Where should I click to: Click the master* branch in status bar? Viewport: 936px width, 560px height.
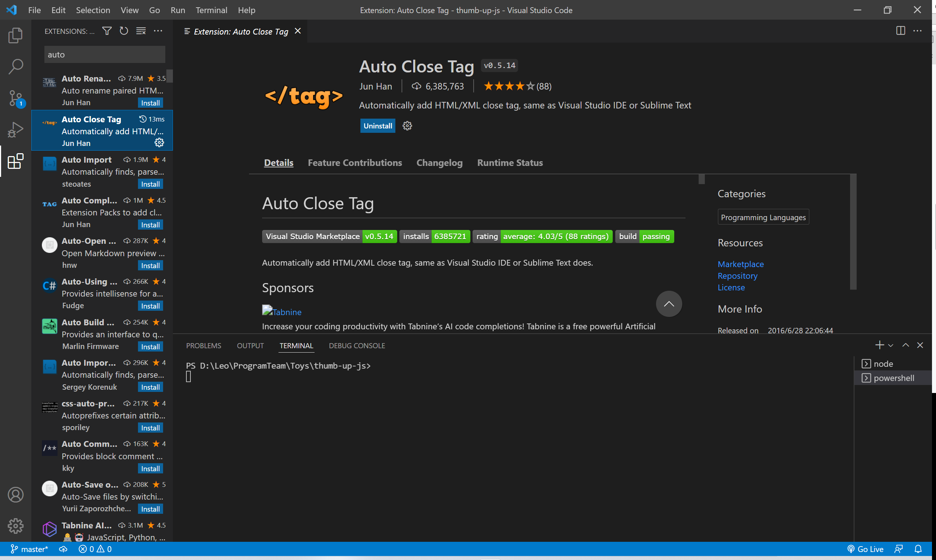pyautogui.click(x=29, y=549)
